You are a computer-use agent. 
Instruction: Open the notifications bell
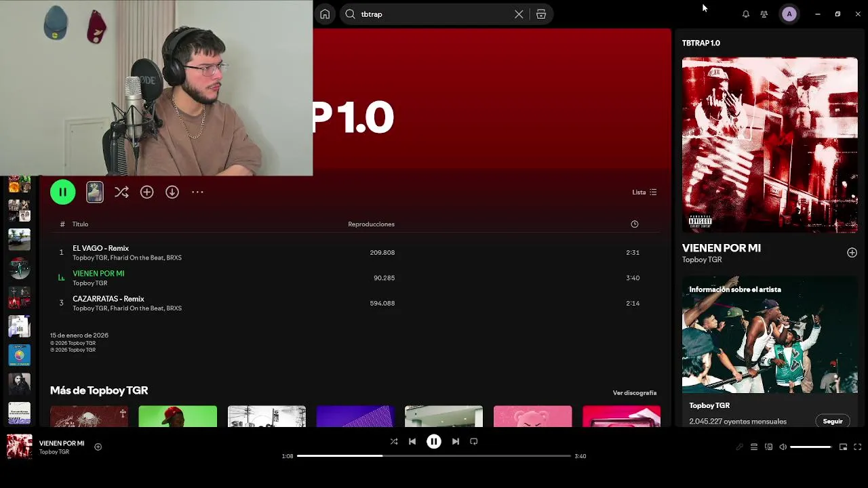(x=746, y=14)
